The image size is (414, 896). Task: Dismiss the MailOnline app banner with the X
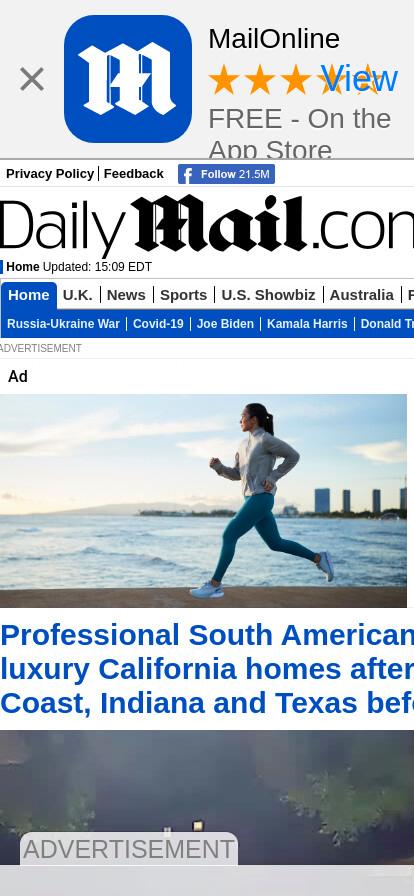tap(31, 79)
